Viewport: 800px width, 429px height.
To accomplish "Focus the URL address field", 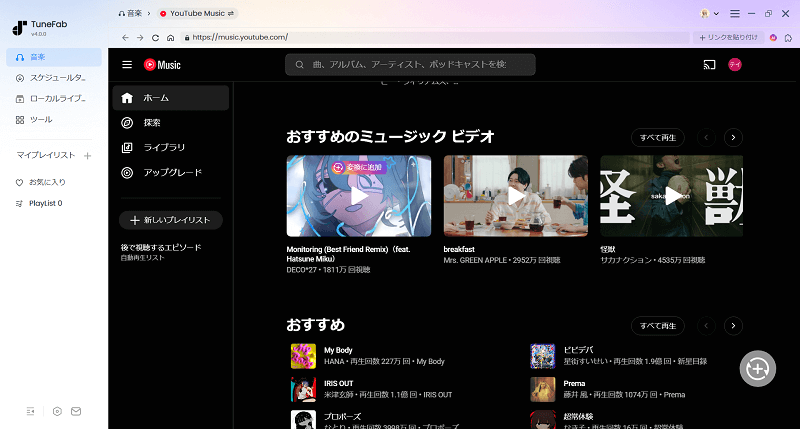I will click(435, 37).
